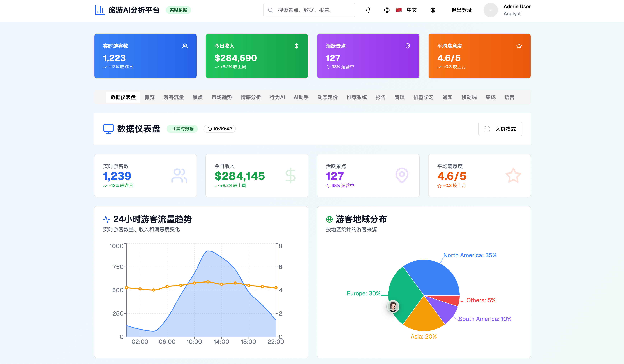The height and width of the screenshot is (364, 624).
Task: Click the 10:39:42 clock badge
Action: [x=220, y=129]
